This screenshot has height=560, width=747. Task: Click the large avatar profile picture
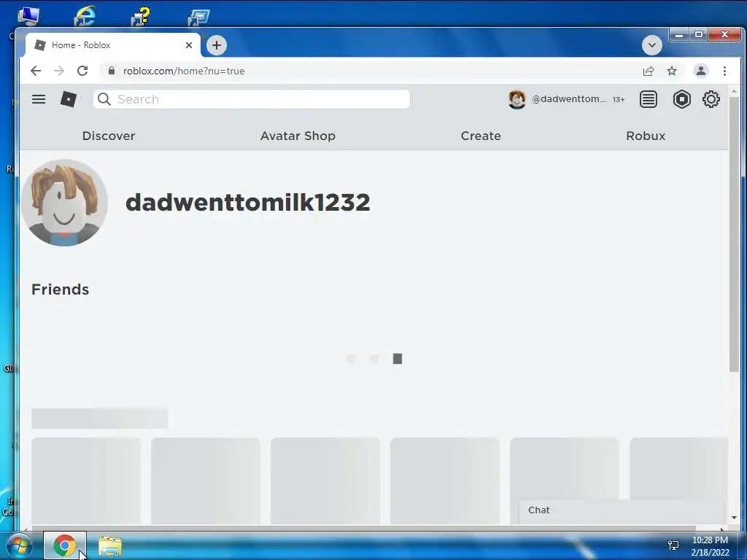64,203
